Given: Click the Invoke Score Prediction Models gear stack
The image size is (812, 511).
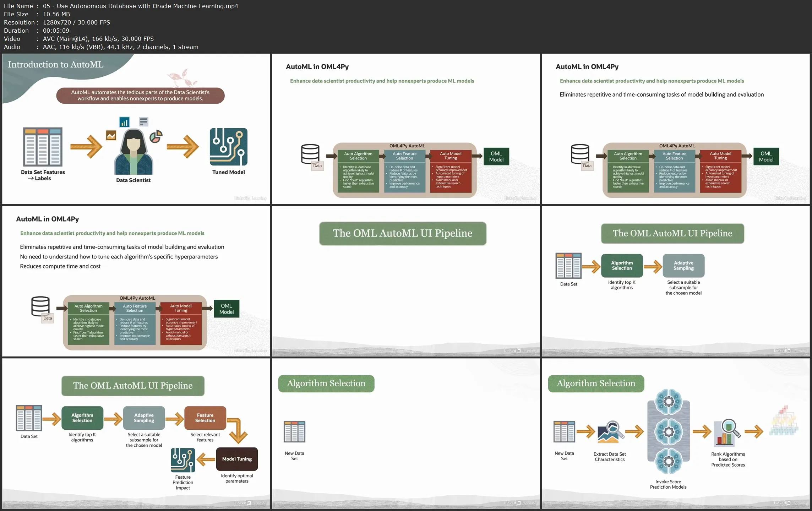Looking at the screenshot, I should (669, 431).
